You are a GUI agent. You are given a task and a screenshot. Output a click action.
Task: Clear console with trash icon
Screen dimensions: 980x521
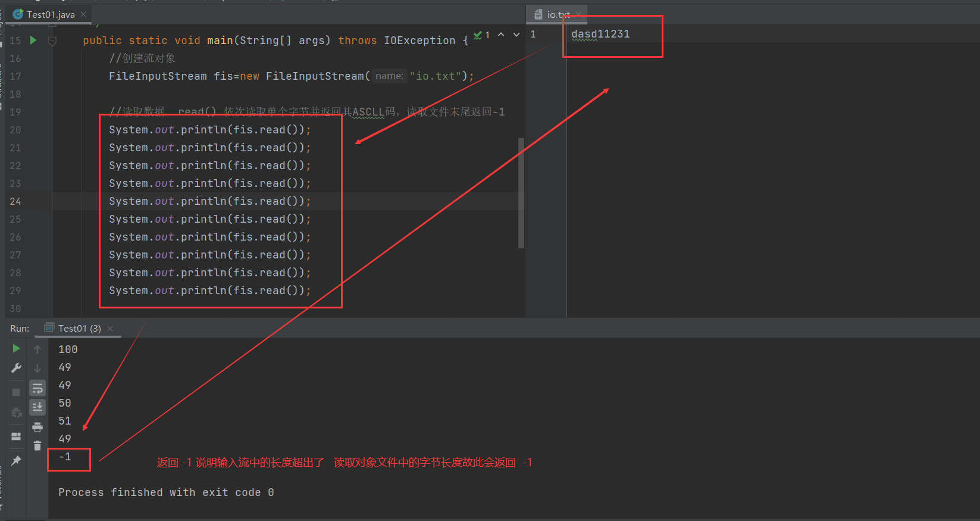37,445
